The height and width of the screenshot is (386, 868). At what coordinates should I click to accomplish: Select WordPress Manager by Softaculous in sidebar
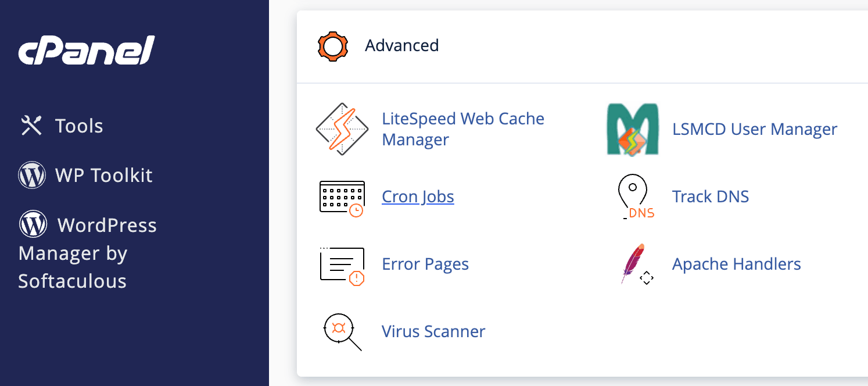tap(87, 253)
